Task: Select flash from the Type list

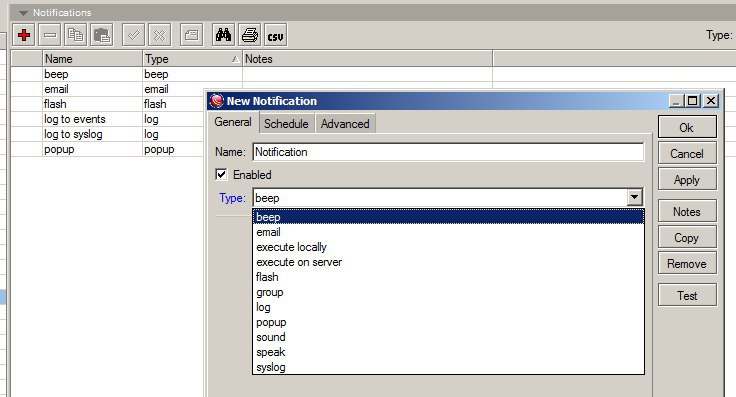Action: [x=448, y=277]
